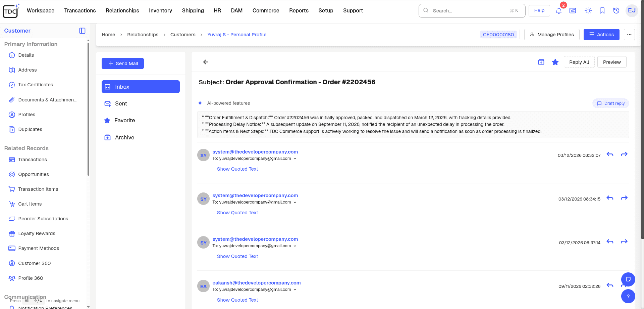Open the Actions dropdown button

[x=601, y=35]
